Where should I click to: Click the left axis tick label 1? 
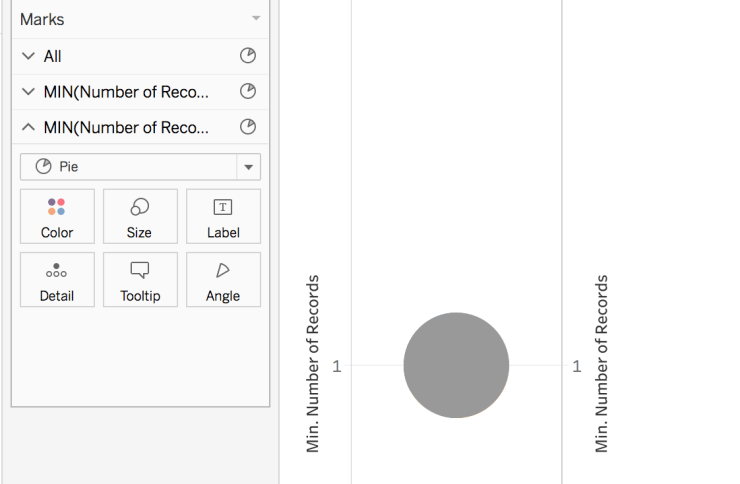tap(337, 366)
